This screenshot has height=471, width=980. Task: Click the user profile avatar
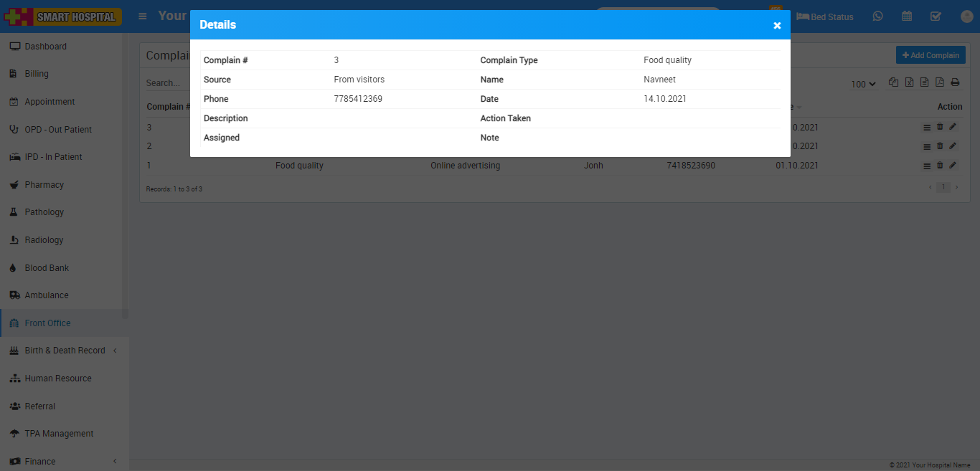pos(966,16)
